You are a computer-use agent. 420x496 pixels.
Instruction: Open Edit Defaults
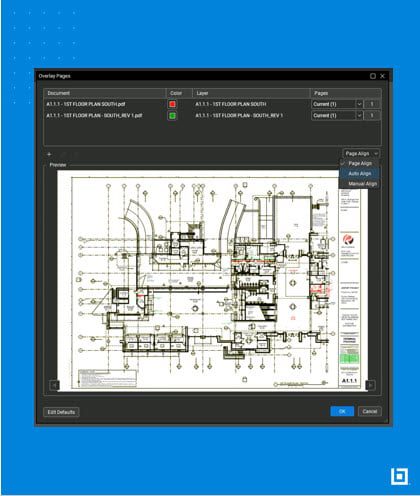tap(61, 412)
